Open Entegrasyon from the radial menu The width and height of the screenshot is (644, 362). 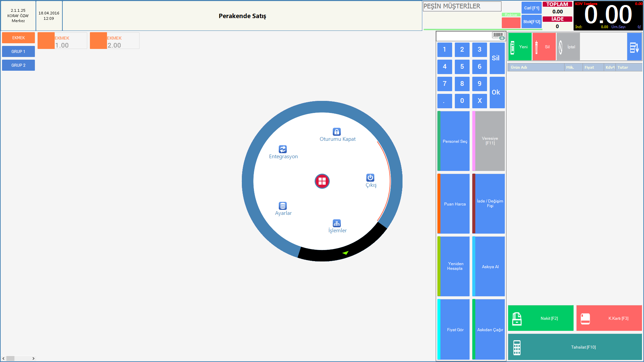click(x=283, y=149)
